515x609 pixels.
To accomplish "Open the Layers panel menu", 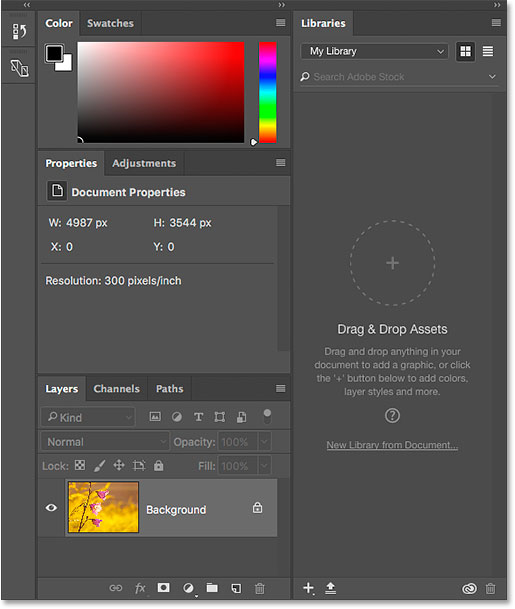I will pyautogui.click(x=280, y=388).
